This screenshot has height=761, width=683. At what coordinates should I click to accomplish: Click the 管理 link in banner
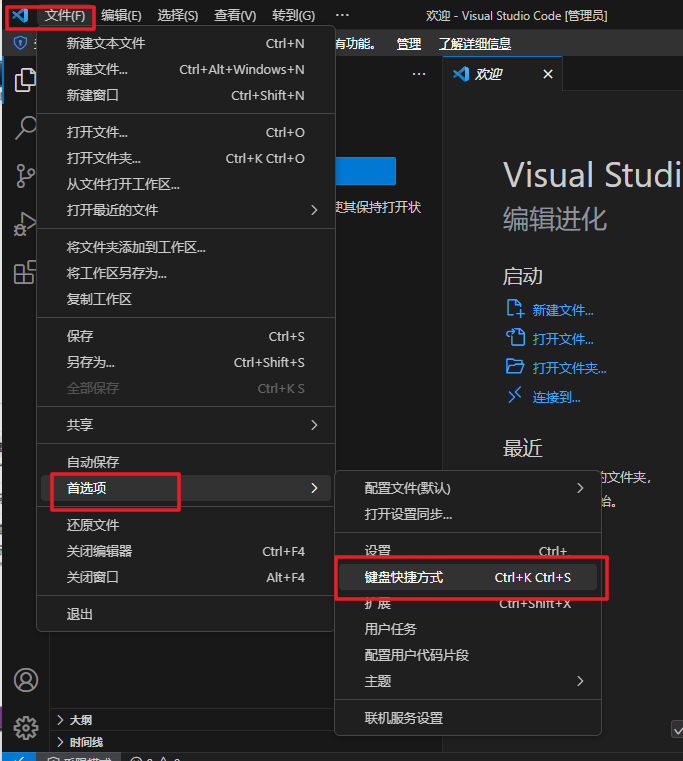409,44
